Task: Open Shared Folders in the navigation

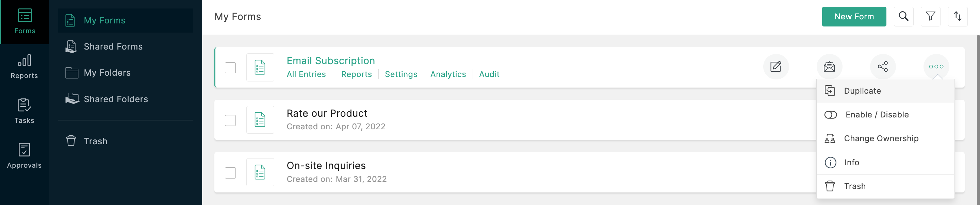Action: point(115,99)
